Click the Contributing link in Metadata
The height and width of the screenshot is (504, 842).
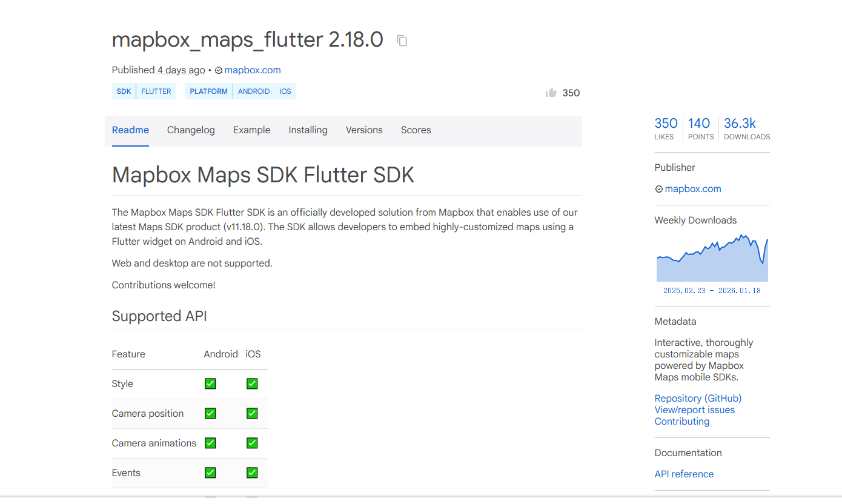[681, 421]
